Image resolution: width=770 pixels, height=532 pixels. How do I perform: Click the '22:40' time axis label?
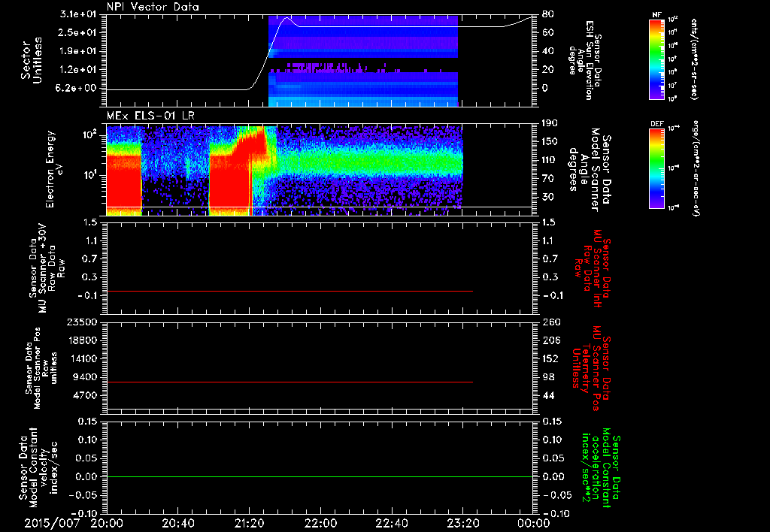(392, 523)
